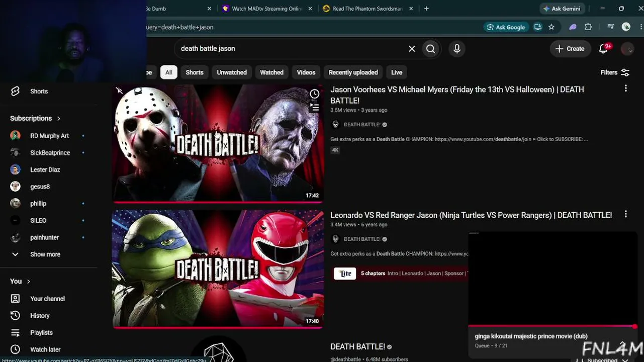Open more options for Leonardo VS Red Ranger video
Image resolution: width=644 pixels, height=362 pixels.
(x=626, y=214)
